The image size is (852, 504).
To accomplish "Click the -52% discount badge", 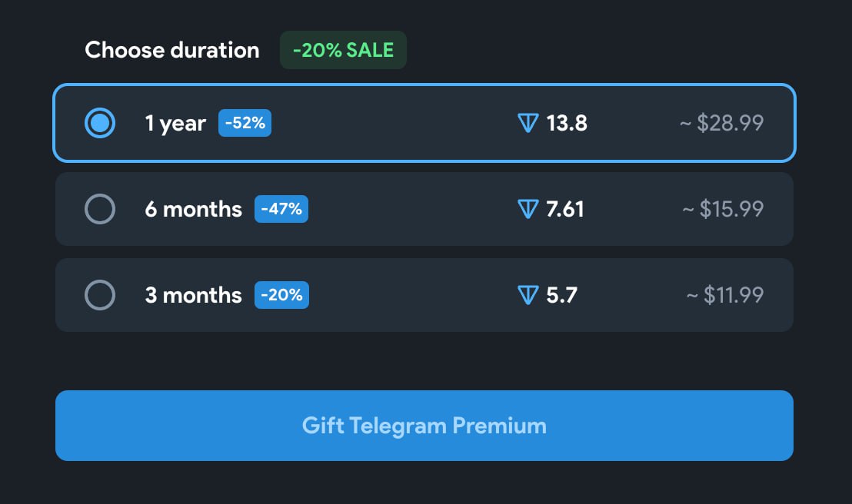I will point(245,123).
